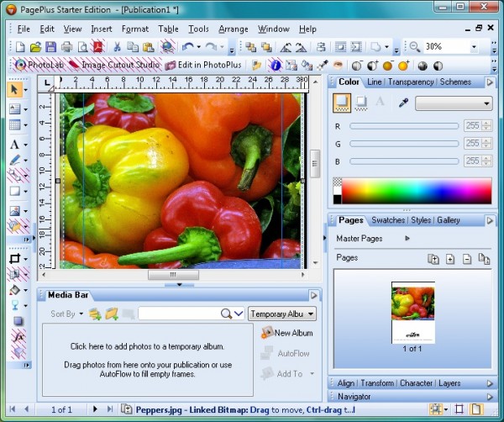This screenshot has width=504, height=422.
Task: Switch to the Transparency tab
Action: coord(411,82)
